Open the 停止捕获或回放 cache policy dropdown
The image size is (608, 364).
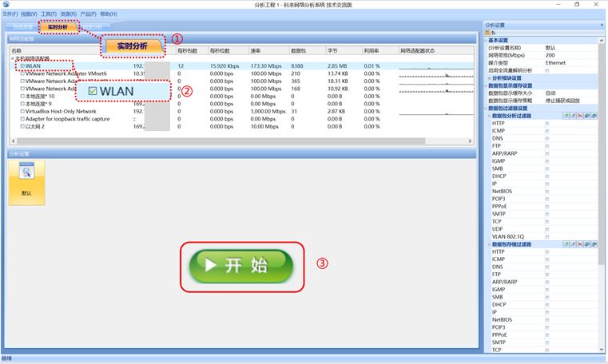(570, 101)
